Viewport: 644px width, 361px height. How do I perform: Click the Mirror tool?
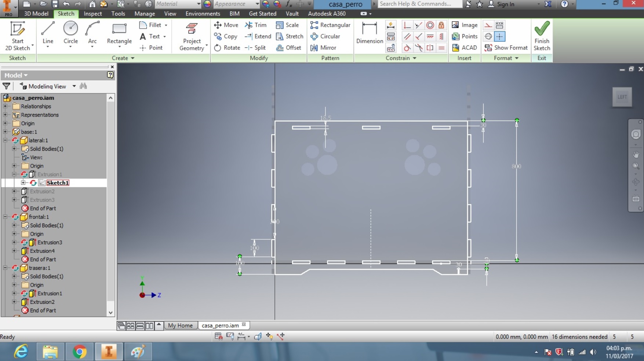coord(323,48)
